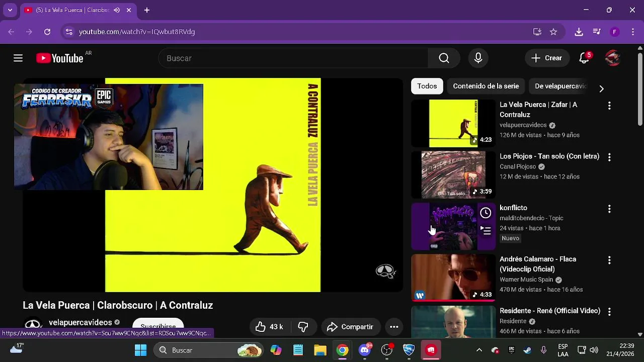Open the YouTube hamburger guide menu
Screen dimensions: 644x362
point(18,58)
